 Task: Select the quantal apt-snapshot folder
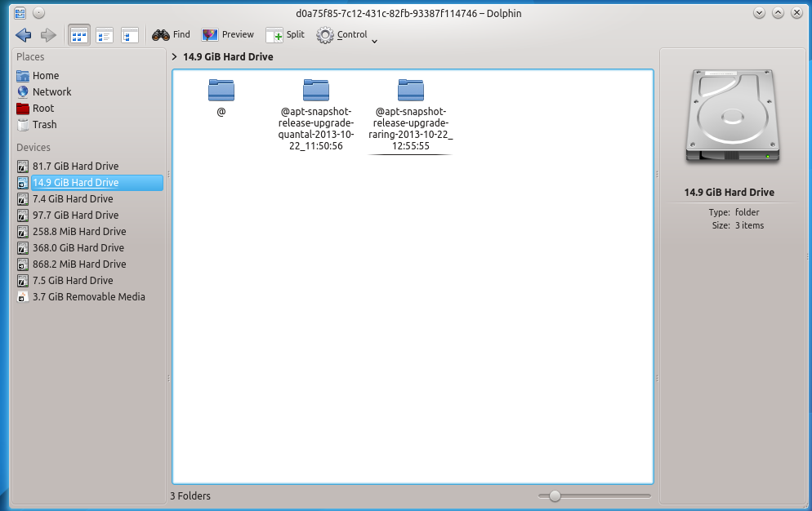[x=316, y=114]
